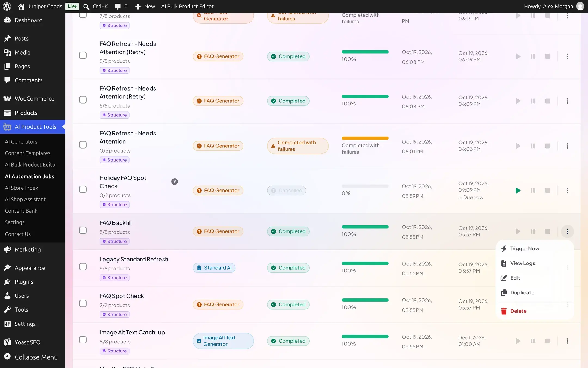588x368 pixels.
Task: Open the Media library in the sidebar
Action: [33, 52]
